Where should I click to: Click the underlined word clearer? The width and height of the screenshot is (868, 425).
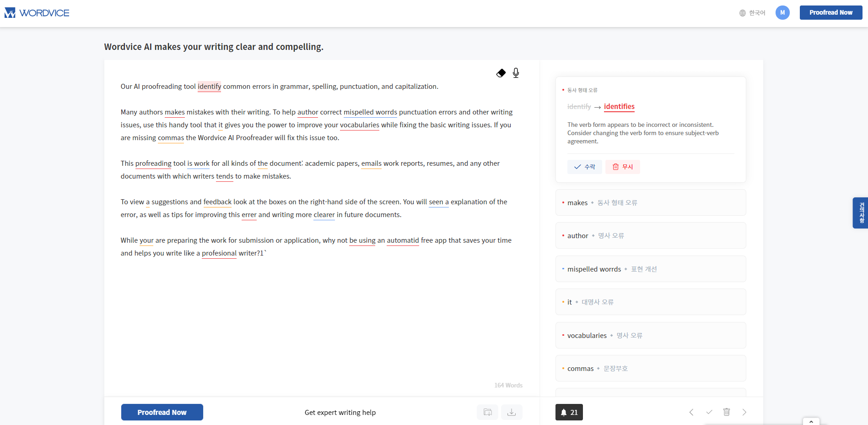coord(324,215)
